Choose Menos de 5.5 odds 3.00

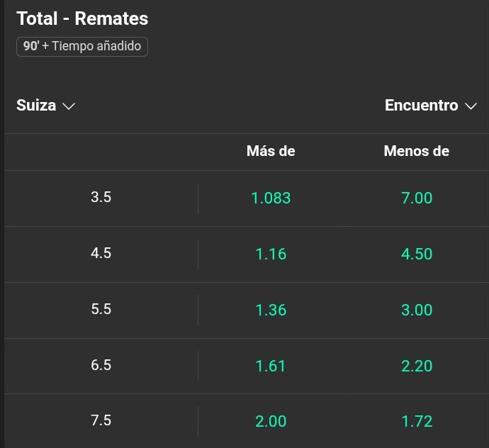[x=416, y=310]
